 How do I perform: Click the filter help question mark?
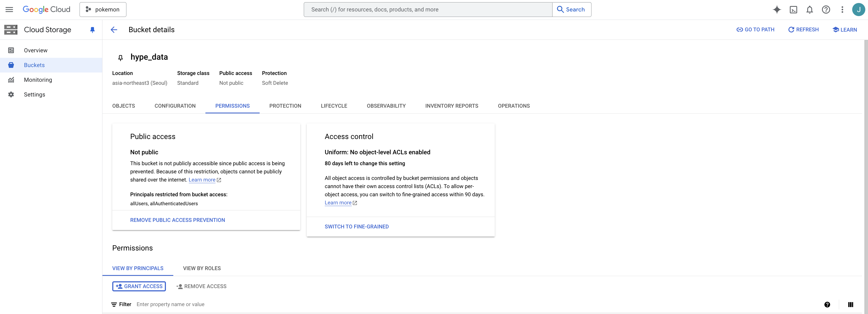827,304
